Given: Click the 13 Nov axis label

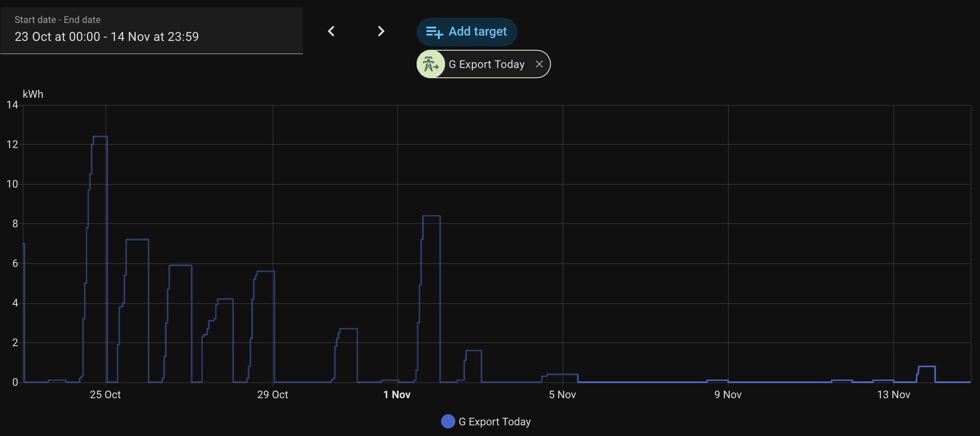Looking at the screenshot, I should [894, 395].
